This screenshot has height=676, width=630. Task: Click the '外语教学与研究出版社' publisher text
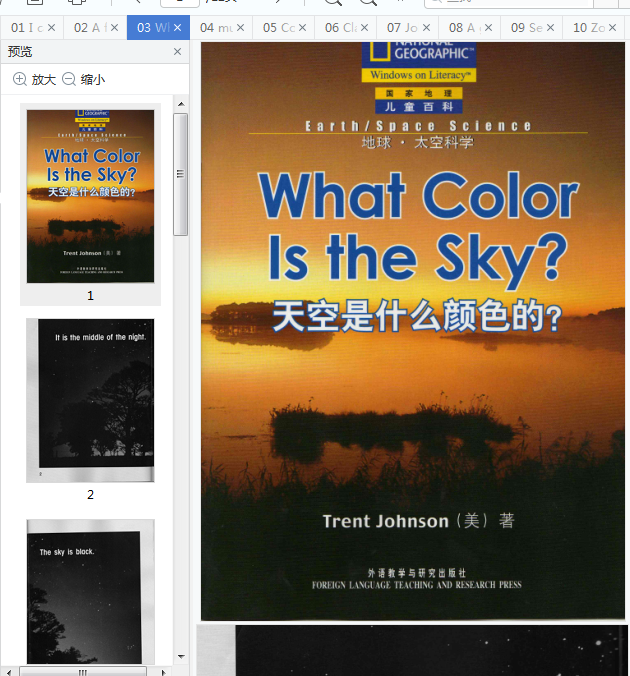coord(417,573)
